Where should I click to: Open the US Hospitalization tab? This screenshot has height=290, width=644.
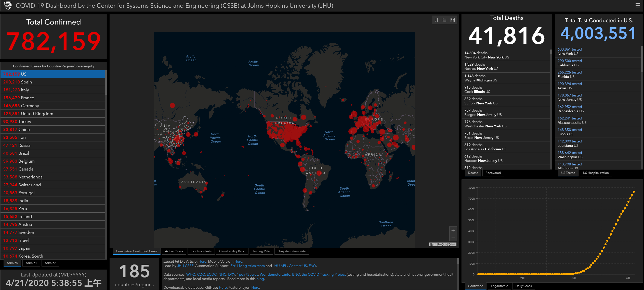click(596, 173)
